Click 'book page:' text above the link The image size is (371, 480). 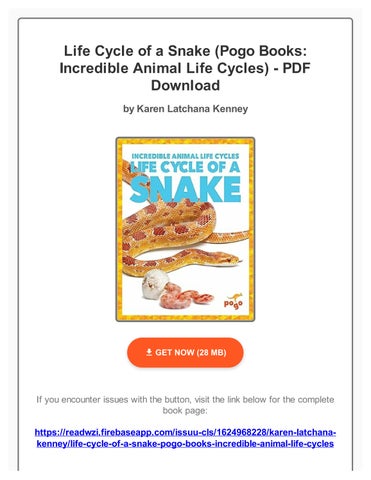coord(185,411)
